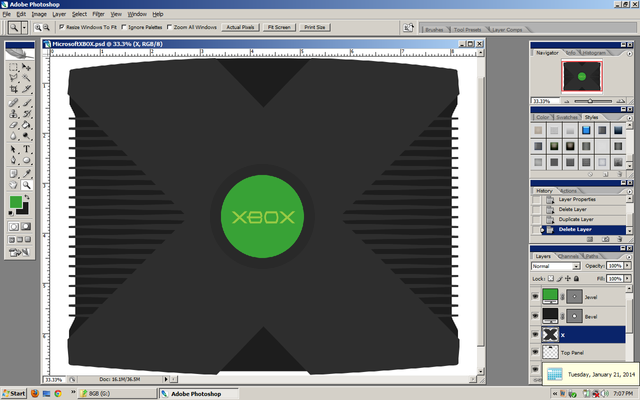Hide the X layer
This screenshot has height=400, width=640.
[535, 334]
